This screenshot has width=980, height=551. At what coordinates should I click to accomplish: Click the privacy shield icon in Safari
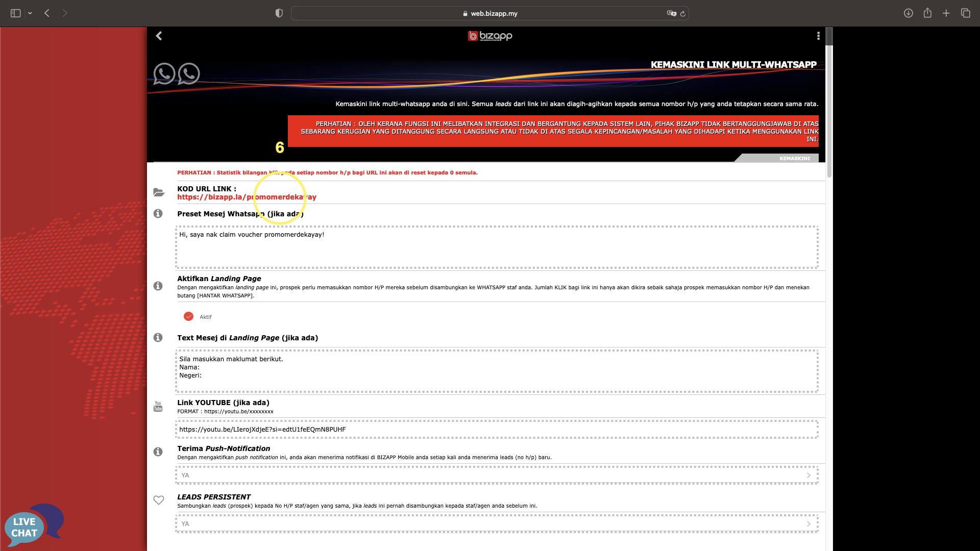click(x=279, y=13)
